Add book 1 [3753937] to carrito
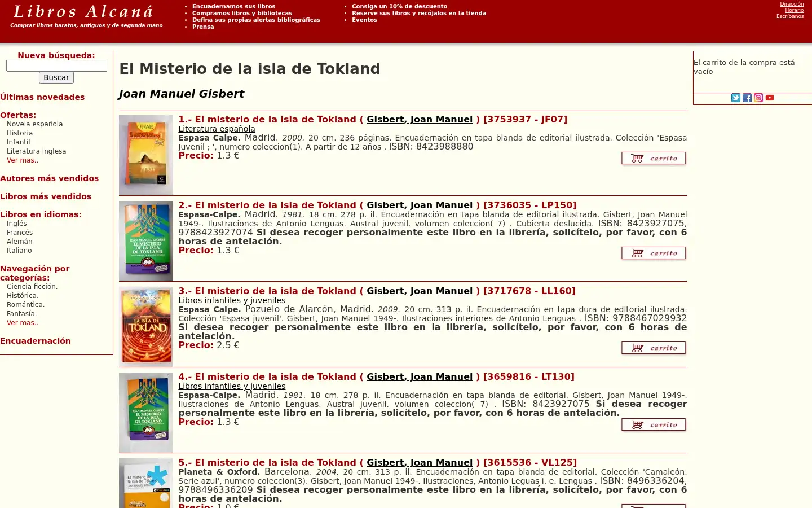The image size is (812, 508). pyautogui.click(x=654, y=158)
